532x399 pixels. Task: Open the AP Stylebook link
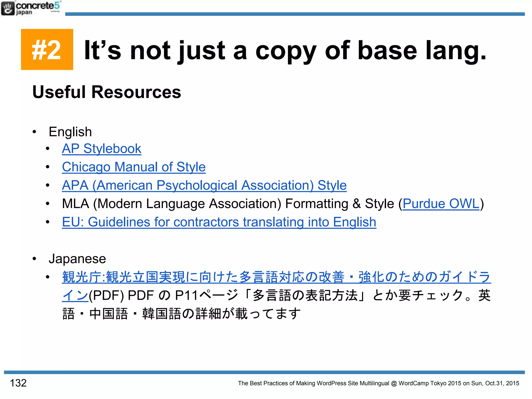tap(102, 149)
